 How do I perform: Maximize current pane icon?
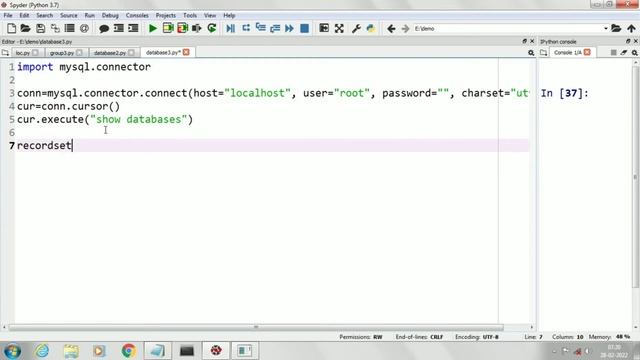tap(324, 28)
